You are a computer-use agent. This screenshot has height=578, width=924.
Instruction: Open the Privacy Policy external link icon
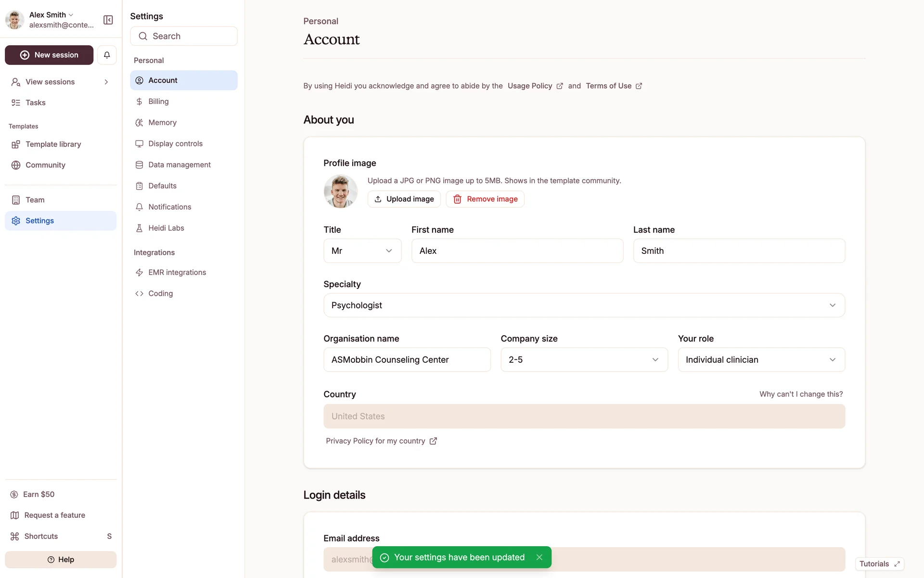click(433, 441)
